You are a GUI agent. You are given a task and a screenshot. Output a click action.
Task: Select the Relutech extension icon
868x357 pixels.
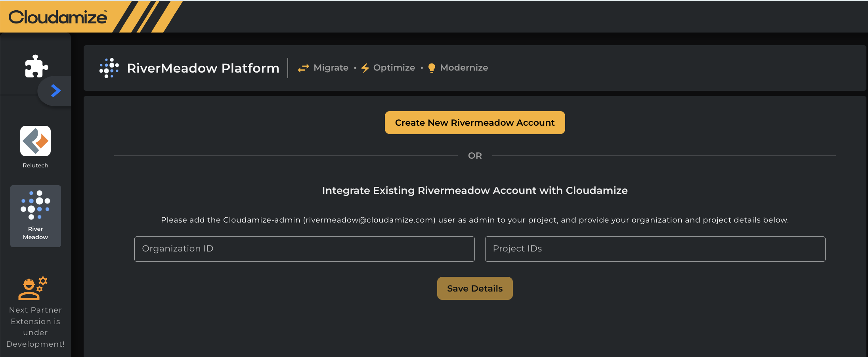tap(35, 141)
